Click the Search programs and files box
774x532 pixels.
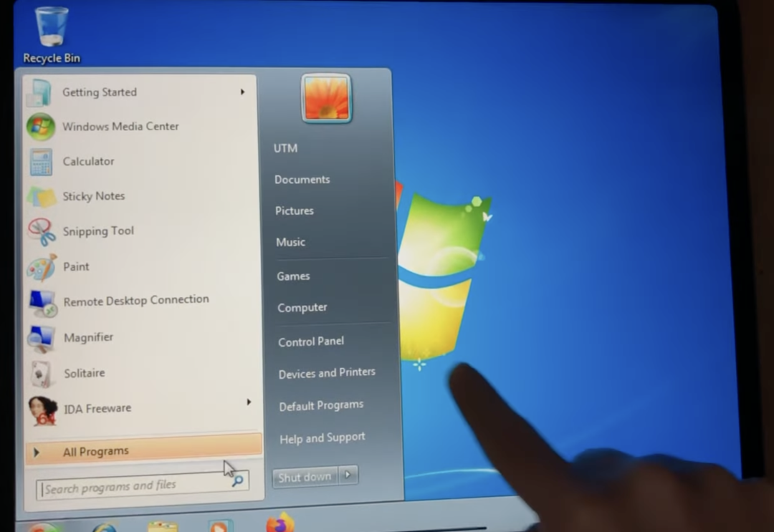pyautogui.click(x=143, y=485)
